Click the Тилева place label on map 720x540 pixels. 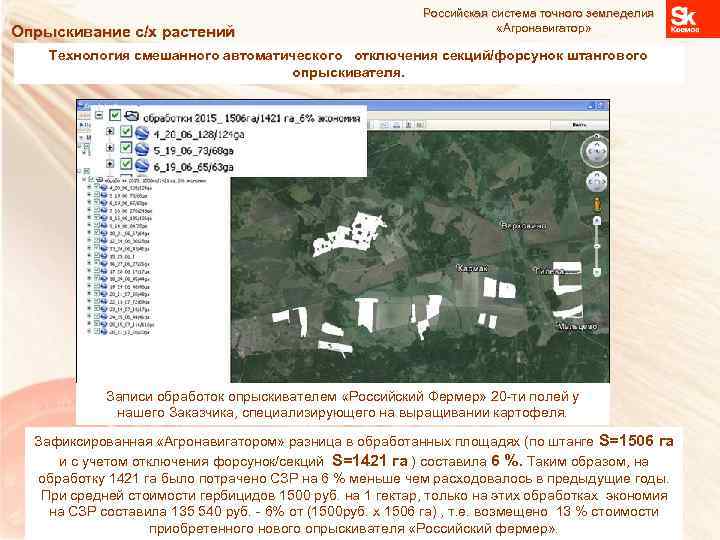[x=548, y=271]
